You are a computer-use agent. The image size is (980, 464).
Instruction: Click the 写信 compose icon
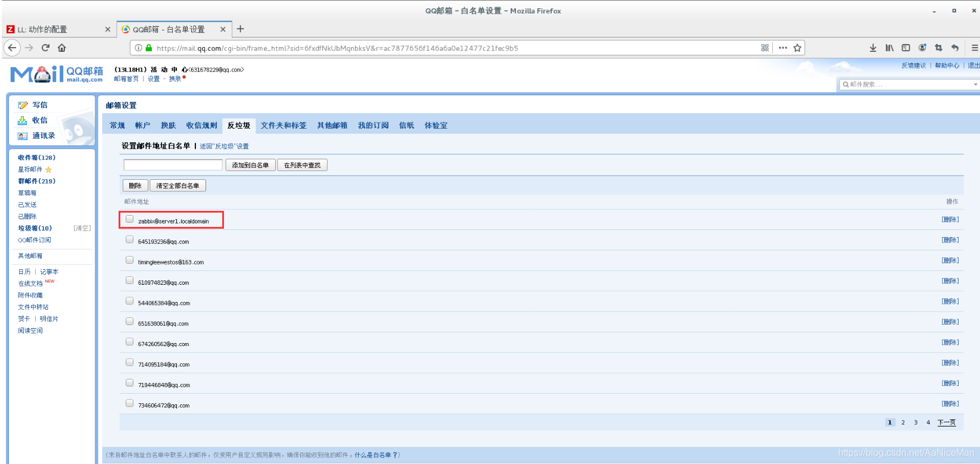23,105
